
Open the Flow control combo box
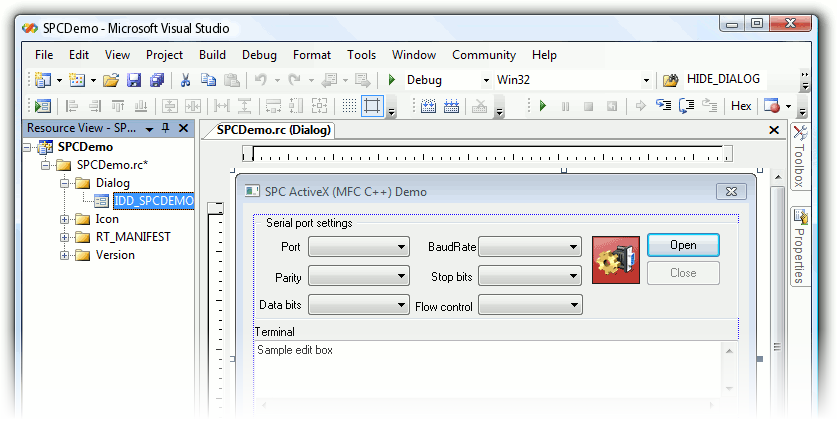(530, 305)
